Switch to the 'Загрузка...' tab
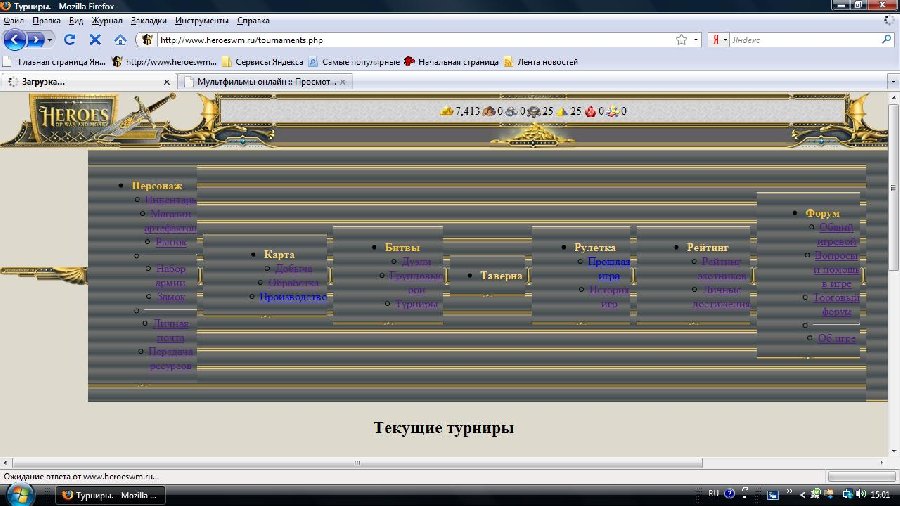Screen dimensions: 900x506 89,82
